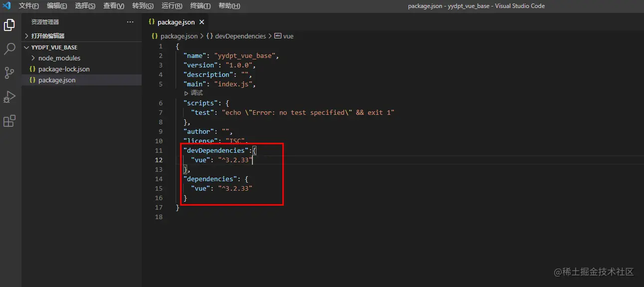Open the Search view in activity bar
Screen dimensions: 644x287
(x=9, y=49)
